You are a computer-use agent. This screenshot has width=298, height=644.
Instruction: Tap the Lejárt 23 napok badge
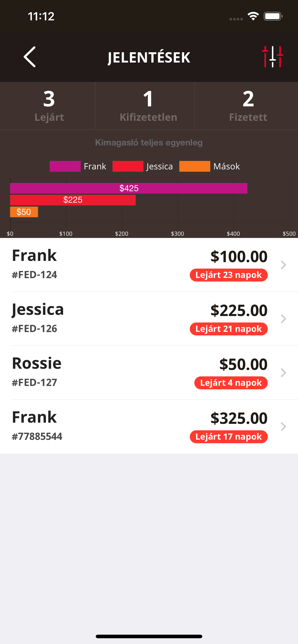pos(229,275)
